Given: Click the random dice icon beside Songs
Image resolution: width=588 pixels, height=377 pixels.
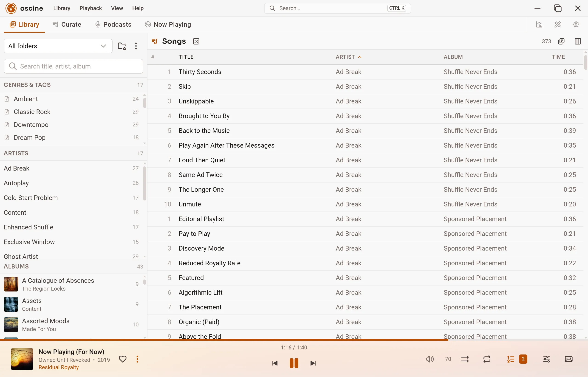Looking at the screenshot, I should tap(196, 41).
